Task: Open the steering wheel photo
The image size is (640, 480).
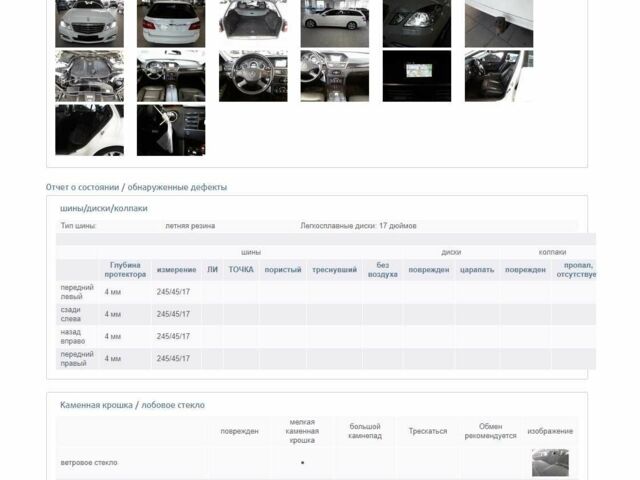Action: point(253,76)
